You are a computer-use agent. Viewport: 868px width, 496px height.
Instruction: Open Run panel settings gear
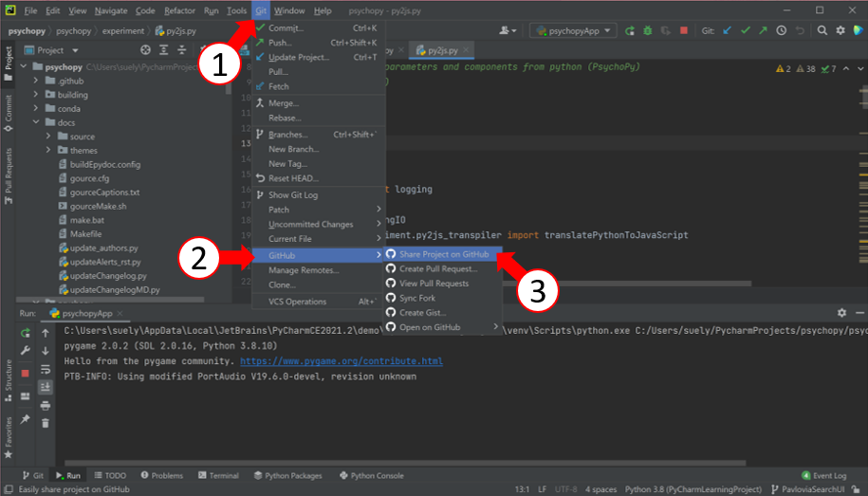click(x=841, y=313)
